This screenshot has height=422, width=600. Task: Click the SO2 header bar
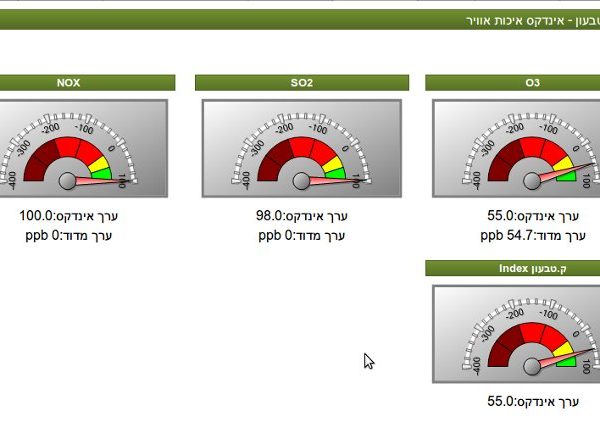click(x=302, y=83)
